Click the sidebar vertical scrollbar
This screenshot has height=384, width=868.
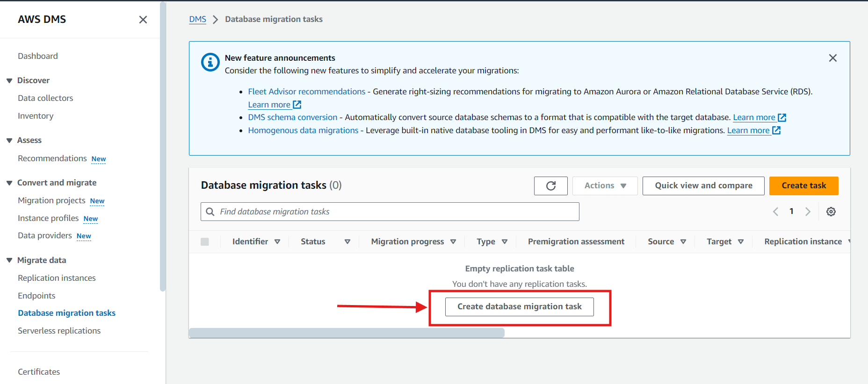click(x=163, y=146)
